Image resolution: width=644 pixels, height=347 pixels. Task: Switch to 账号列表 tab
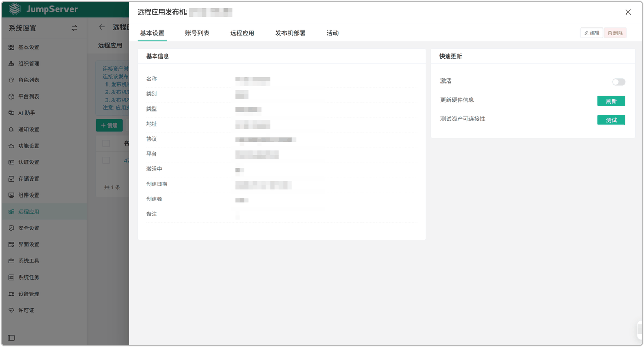197,33
